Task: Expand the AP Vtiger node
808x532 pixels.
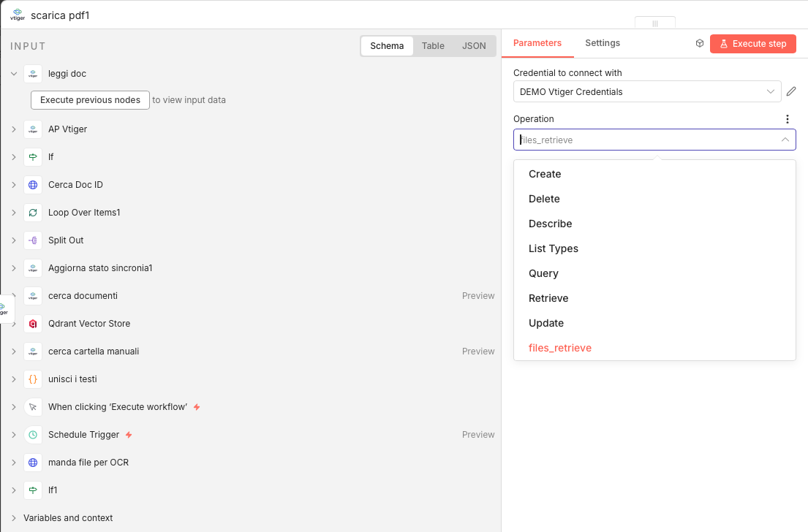Action: [14, 129]
